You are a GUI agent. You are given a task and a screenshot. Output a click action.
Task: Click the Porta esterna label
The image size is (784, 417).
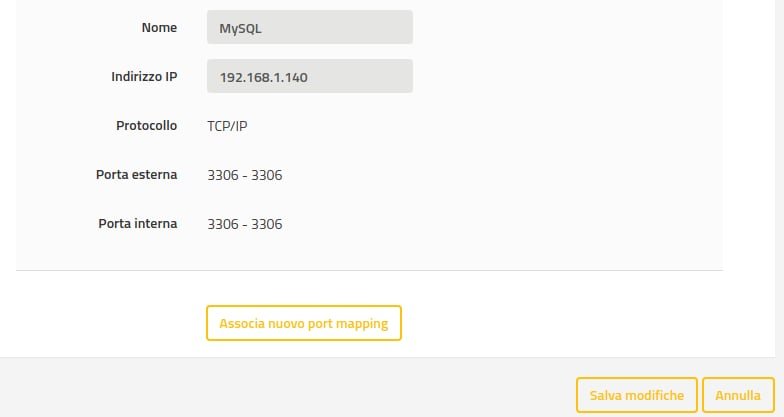pyautogui.click(x=138, y=175)
